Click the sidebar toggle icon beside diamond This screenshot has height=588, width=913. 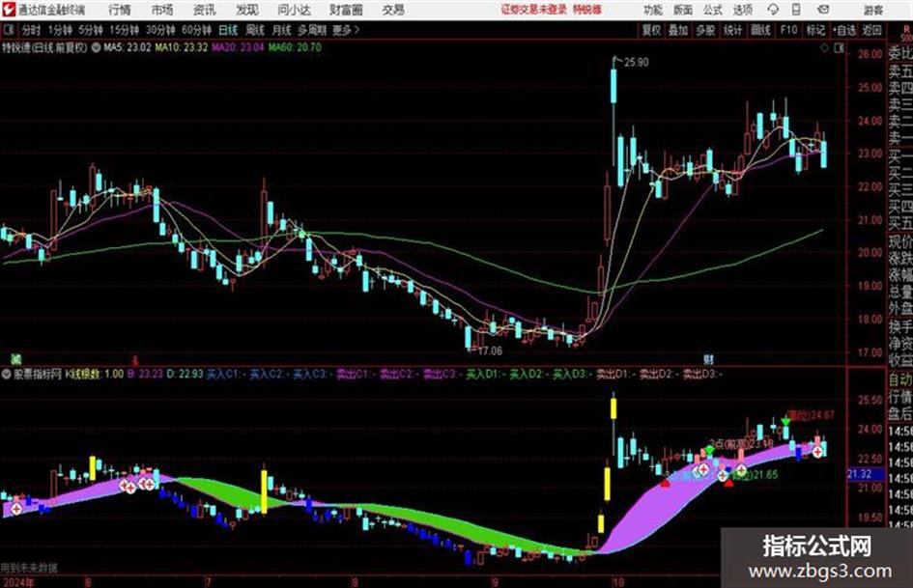point(839,48)
